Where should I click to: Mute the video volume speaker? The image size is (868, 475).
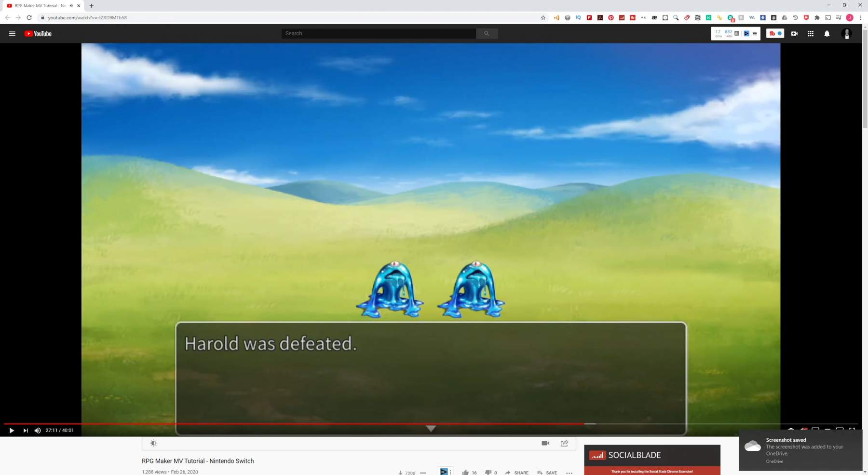pos(38,430)
